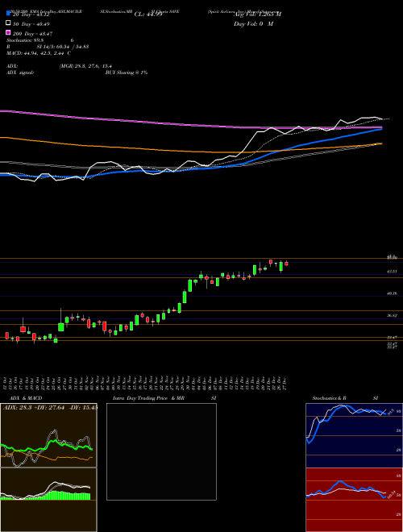Click the "BUY Slowing @ 1%" ADX signal text
The image size is (403, 532).
pos(127,73)
